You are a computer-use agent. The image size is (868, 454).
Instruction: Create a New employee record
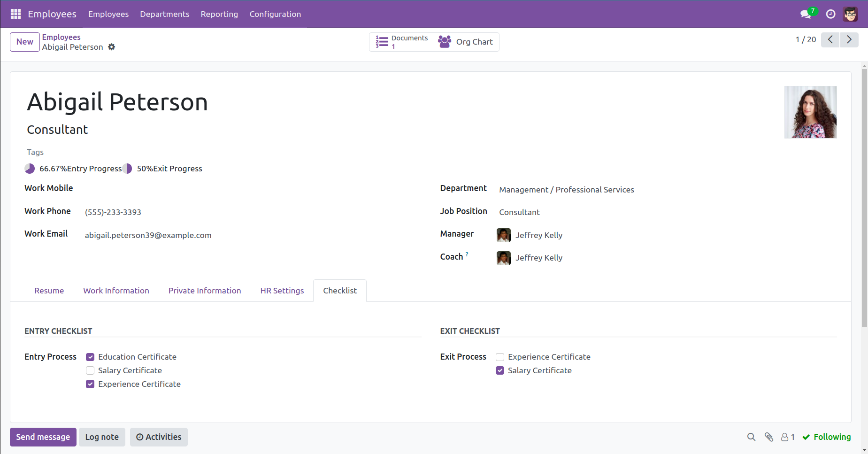25,42
